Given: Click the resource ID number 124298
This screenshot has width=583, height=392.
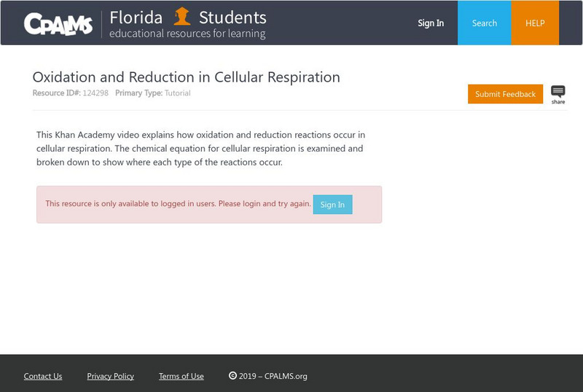Looking at the screenshot, I should pyautogui.click(x=95, y=93).
